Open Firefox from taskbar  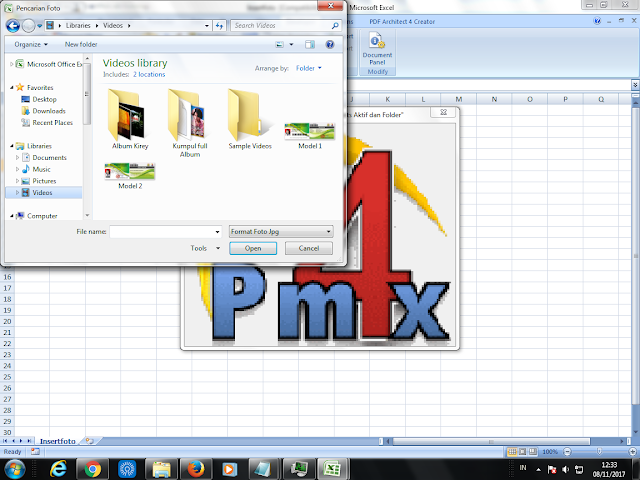click(x=196, y=469)
